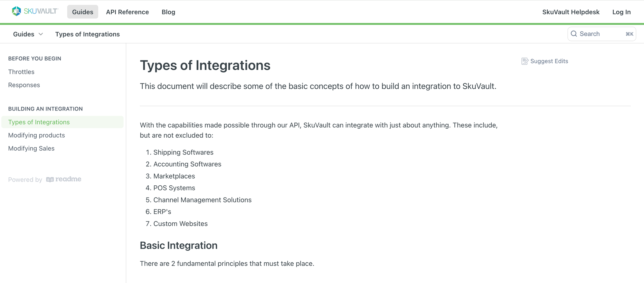Click the Suggest Edits text label
644x283 pixels.
point(549,61)
